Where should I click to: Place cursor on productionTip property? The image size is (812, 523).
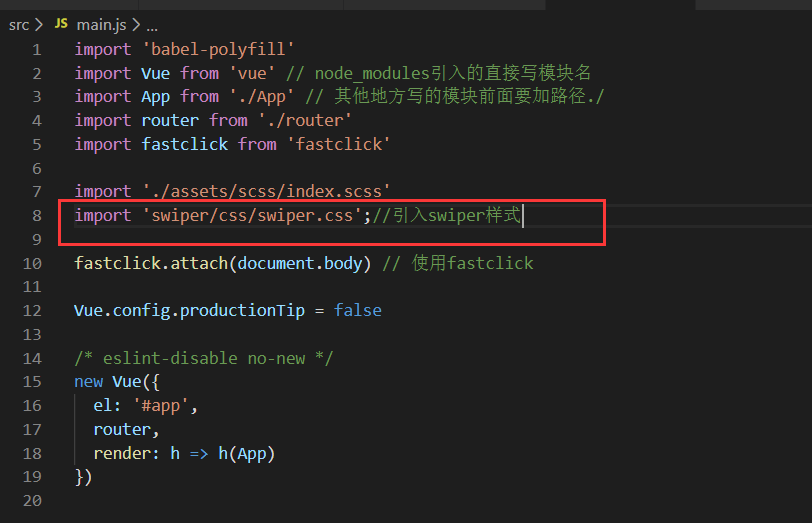pyautogui.click(x=242, y=311)
